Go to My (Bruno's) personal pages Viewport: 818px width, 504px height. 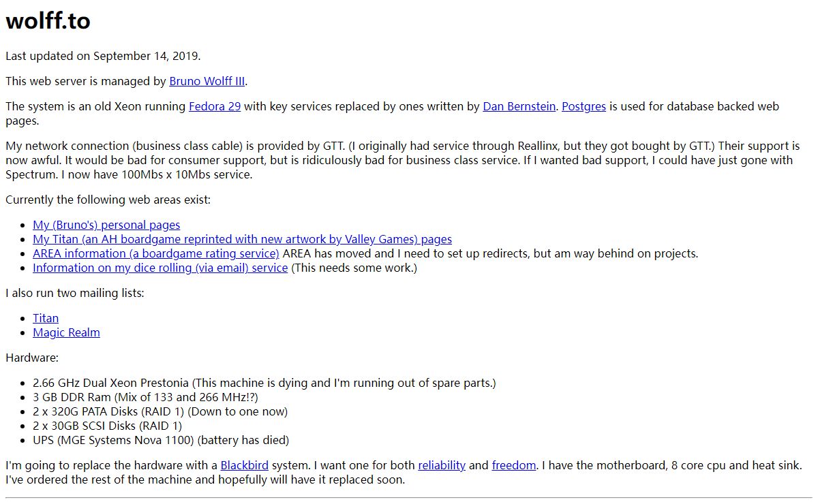[106, 225]
